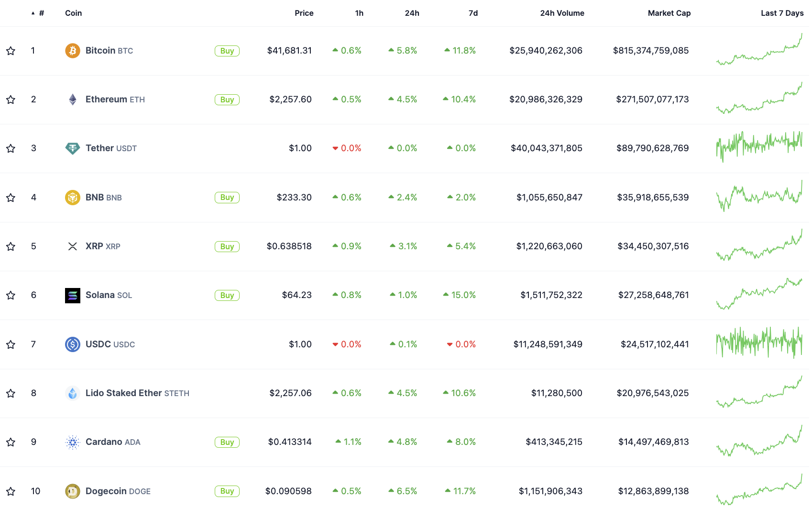Sort by 24h Volume column header

point(562,13)
